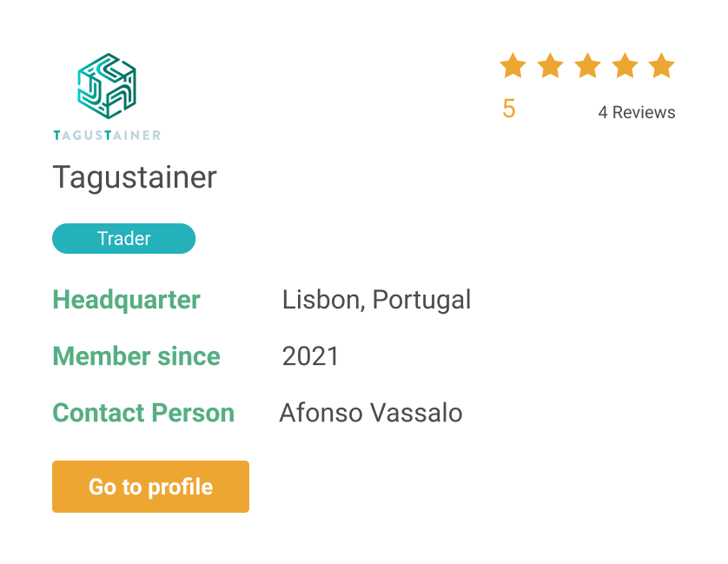Click the Go to profile button
The height and width of the screenshot is (564, 728).
click(x=150, y=487)
